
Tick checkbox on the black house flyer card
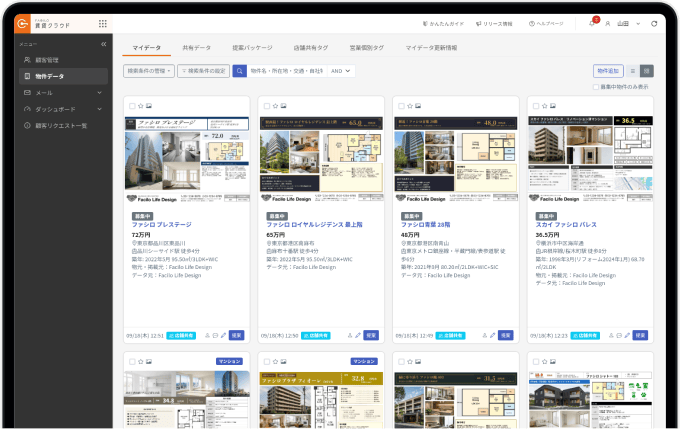point(536,361)
